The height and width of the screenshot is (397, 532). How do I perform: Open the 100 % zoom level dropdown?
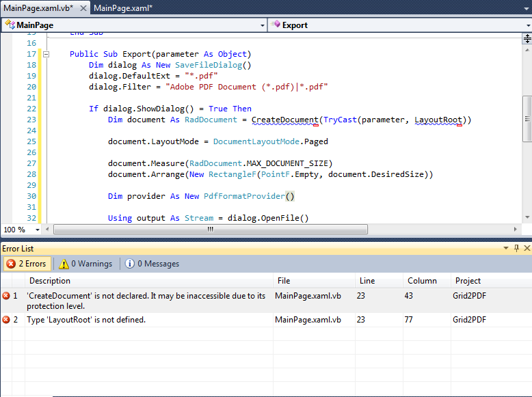(39, 230)
